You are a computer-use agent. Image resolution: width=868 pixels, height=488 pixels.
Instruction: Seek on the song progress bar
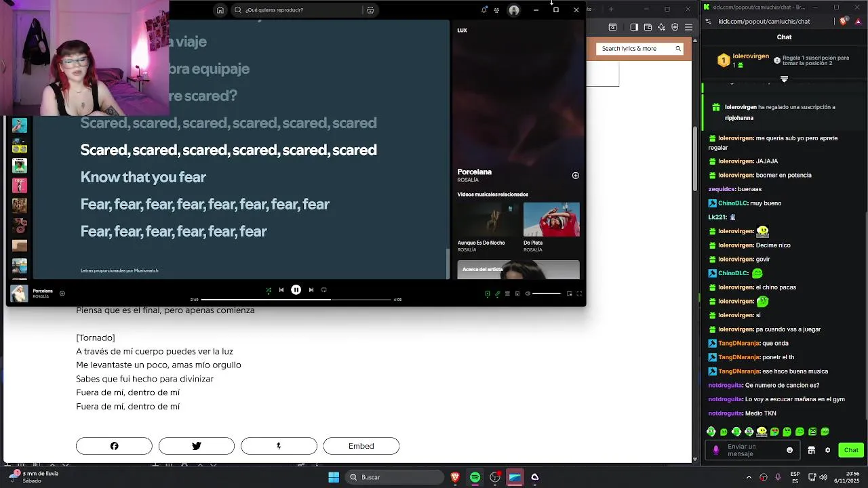pos(296,299)
